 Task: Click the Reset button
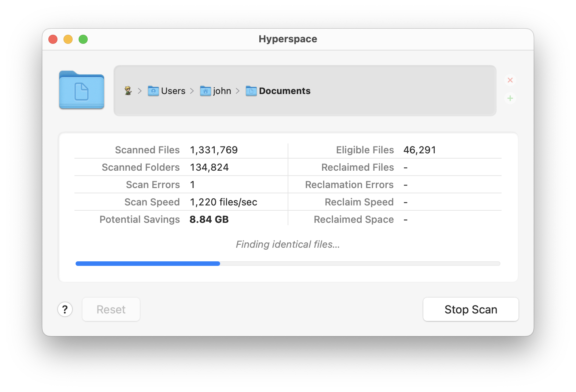(111, 309)
